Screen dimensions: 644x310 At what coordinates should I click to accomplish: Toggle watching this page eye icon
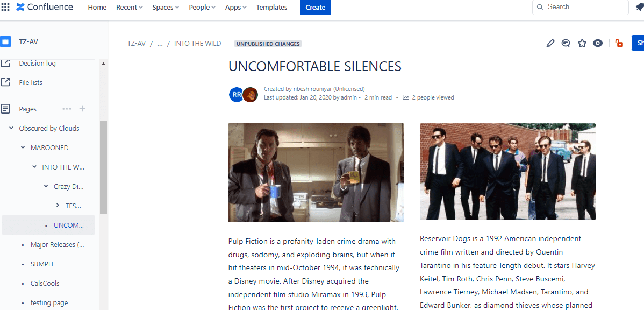point(598,44)
